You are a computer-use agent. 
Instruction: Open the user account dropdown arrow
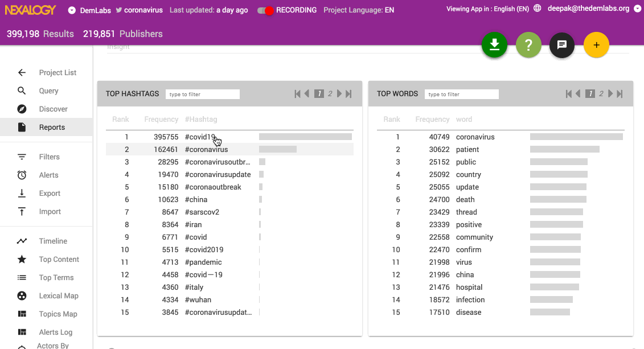[x=637, y=9]
